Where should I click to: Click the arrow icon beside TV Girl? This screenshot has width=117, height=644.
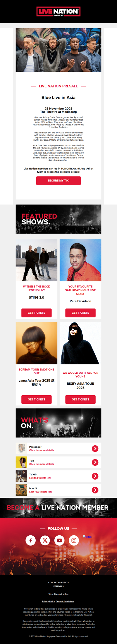coord(95,476)
